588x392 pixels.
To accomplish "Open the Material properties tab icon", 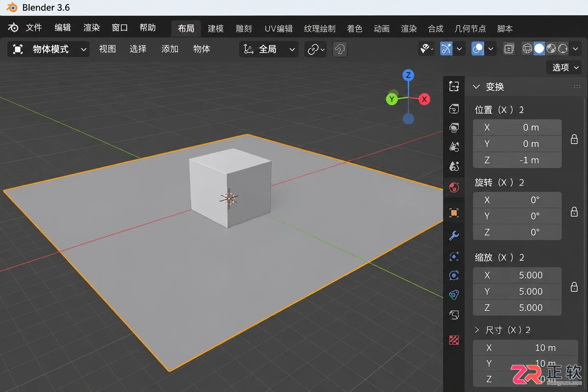I will tap(454, 315).
